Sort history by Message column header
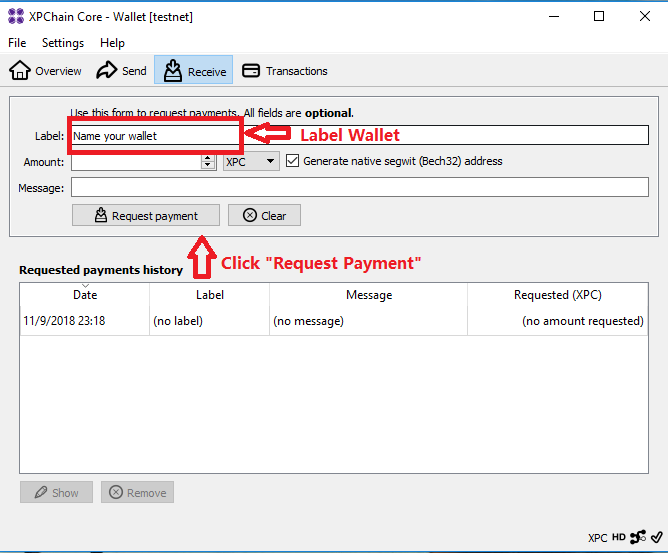Viewport: 668px width, 553px height. [369, 295]
